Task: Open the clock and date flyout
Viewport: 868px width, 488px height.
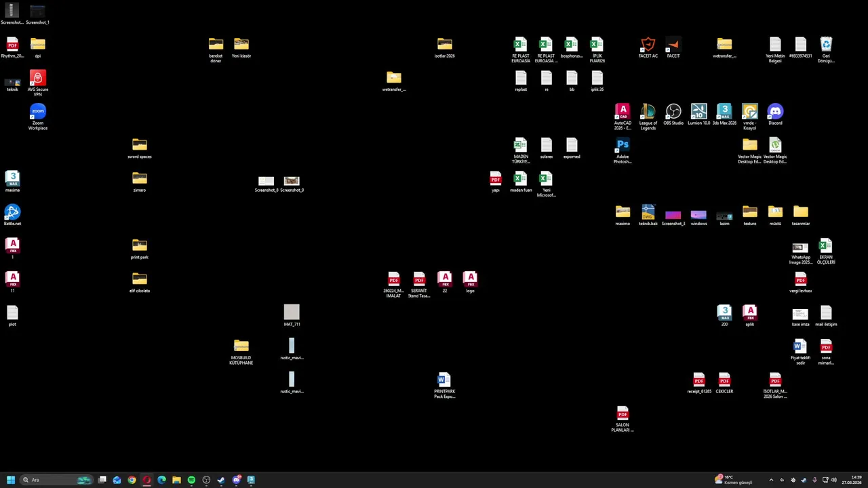Action: click(x=852, y=480)
